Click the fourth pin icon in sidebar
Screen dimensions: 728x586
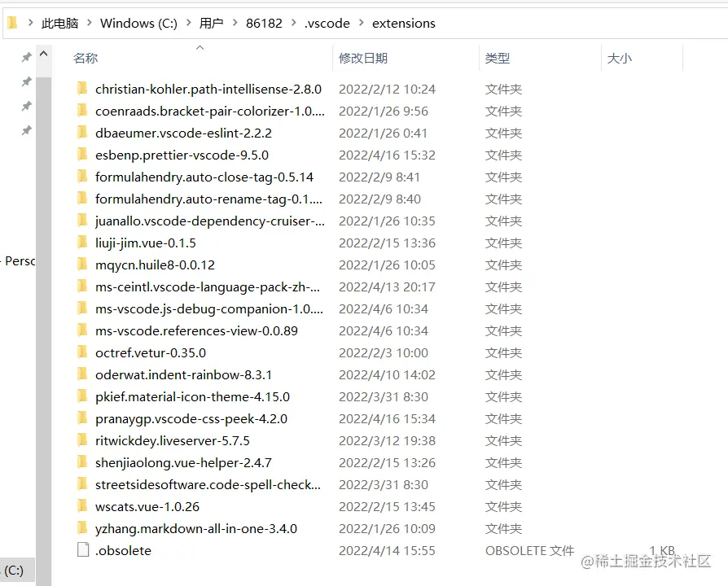point(26,130)
